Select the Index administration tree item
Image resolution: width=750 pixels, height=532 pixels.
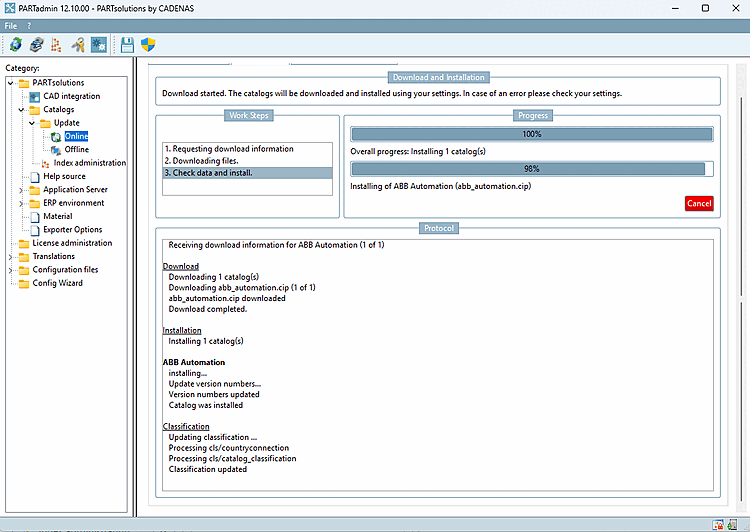click(89, 163)
